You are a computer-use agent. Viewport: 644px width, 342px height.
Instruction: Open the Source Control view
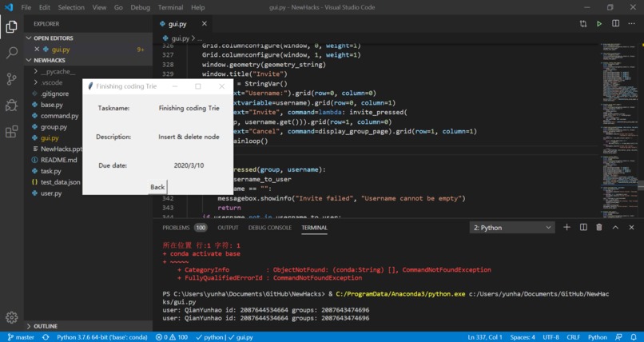(11, 79)
